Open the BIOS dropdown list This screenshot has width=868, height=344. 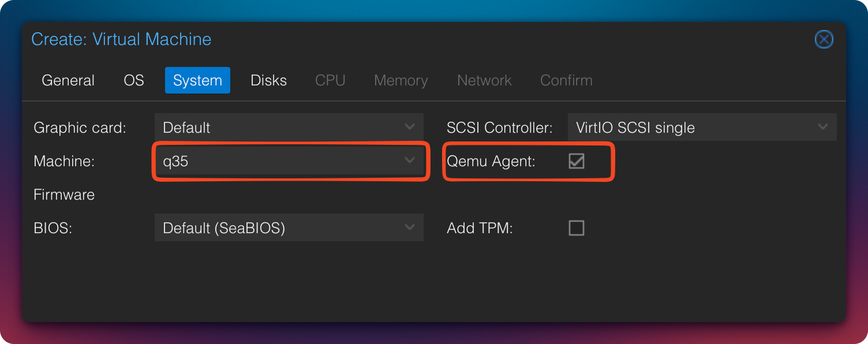[x=409, y=227]
